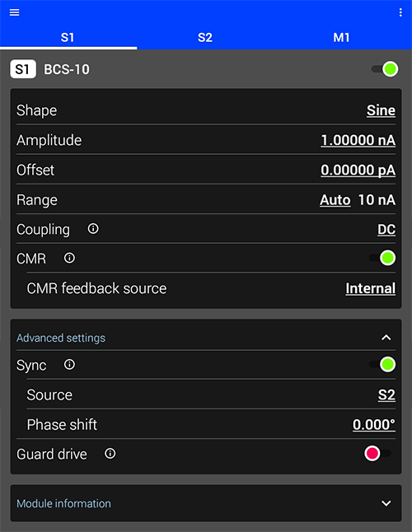Viewport: 412px width, 532px height.
Task: Click the Advanced settings heading
Action: tap(61, 338)
